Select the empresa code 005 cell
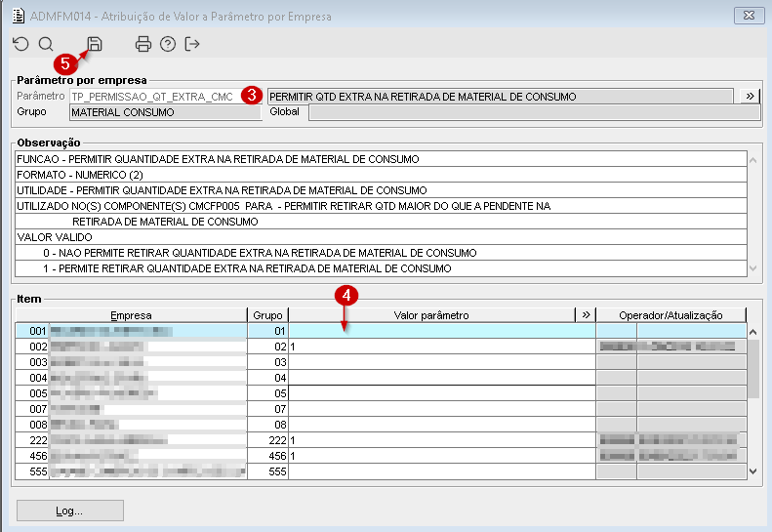Image resolution: width=772 pixels, height=532 pixels. [x=32, y=393]
